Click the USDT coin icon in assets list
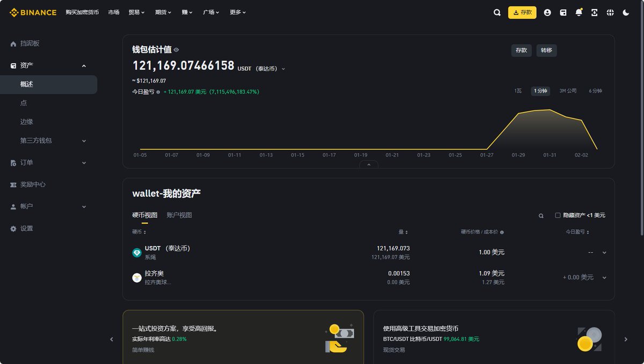This screenshot has height=364, width=644. click(x=137, y=252)
